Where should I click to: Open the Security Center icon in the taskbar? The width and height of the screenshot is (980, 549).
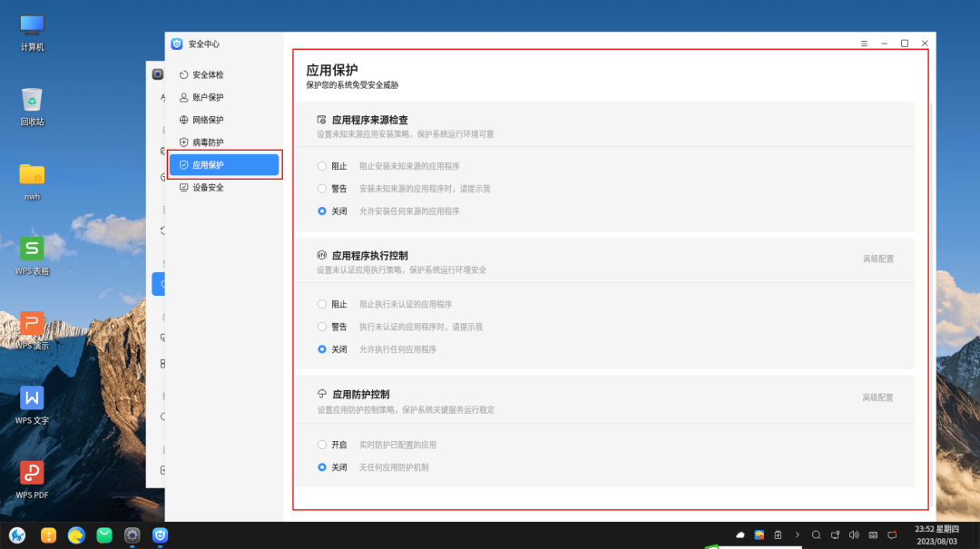[160, 535]
